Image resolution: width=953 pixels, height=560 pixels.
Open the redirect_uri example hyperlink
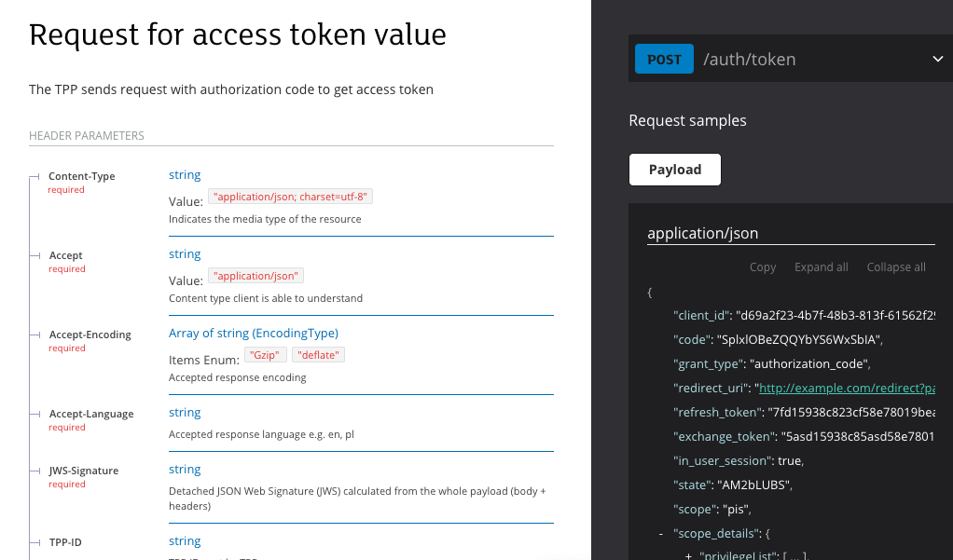(845, 388)
